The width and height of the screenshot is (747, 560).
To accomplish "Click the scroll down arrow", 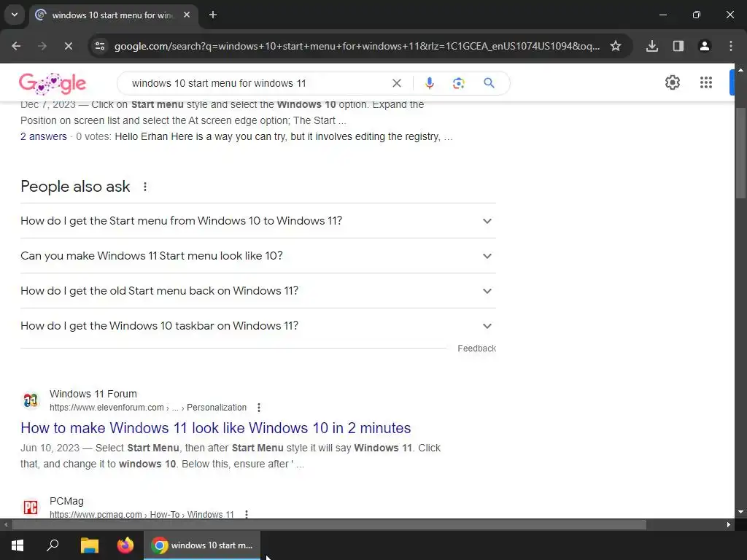I will pos(740,513).
